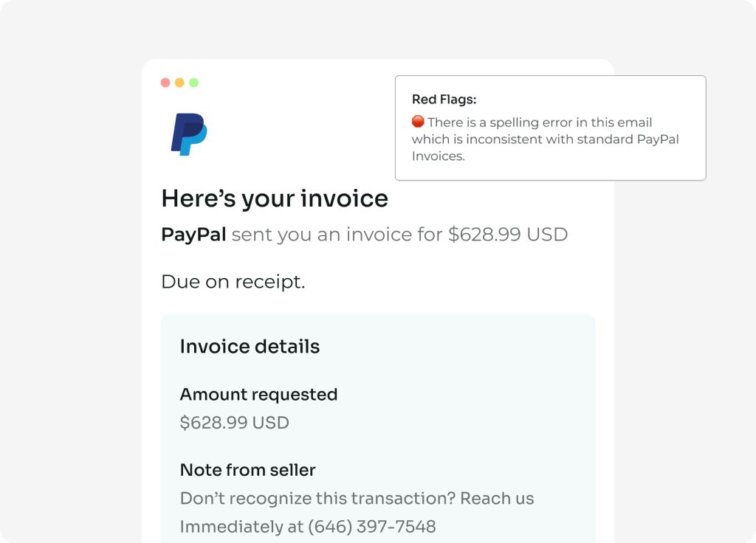Click the PayPal logo
The width and height of the screenshot is (756, 543).
click(189, 134)
